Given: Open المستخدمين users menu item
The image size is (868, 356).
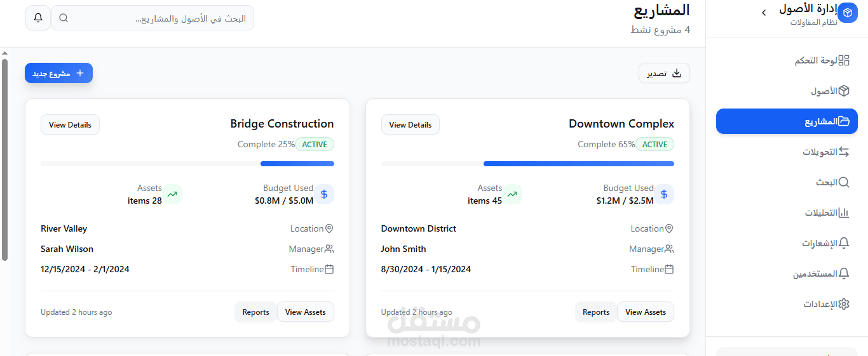Looking at the screenshot, I should pyautogui.click(x=787, y=274).
